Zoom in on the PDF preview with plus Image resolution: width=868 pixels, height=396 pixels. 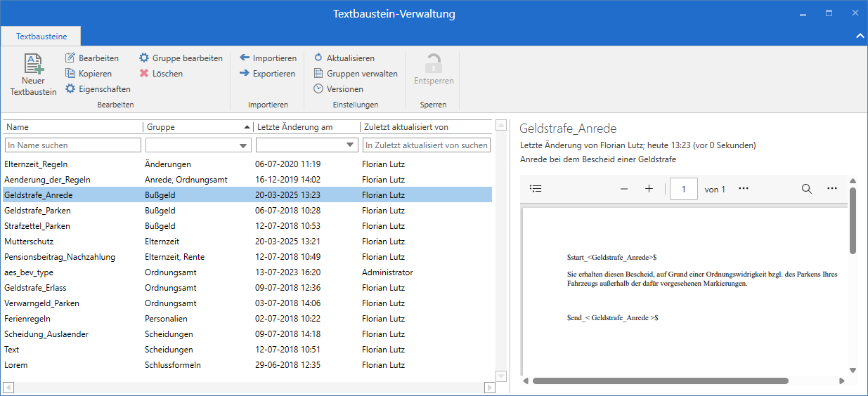pyautogui.click(x=649, y=189)
